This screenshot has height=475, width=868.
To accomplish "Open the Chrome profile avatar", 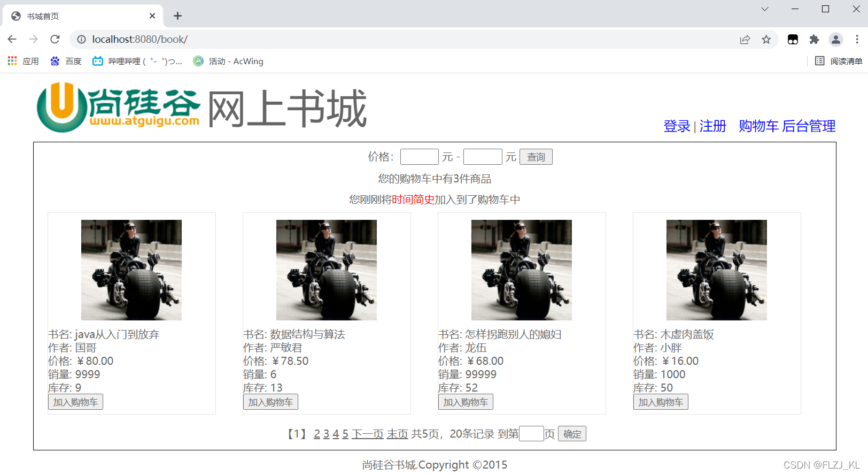I will pyautogui.click(x=835, y=39).
